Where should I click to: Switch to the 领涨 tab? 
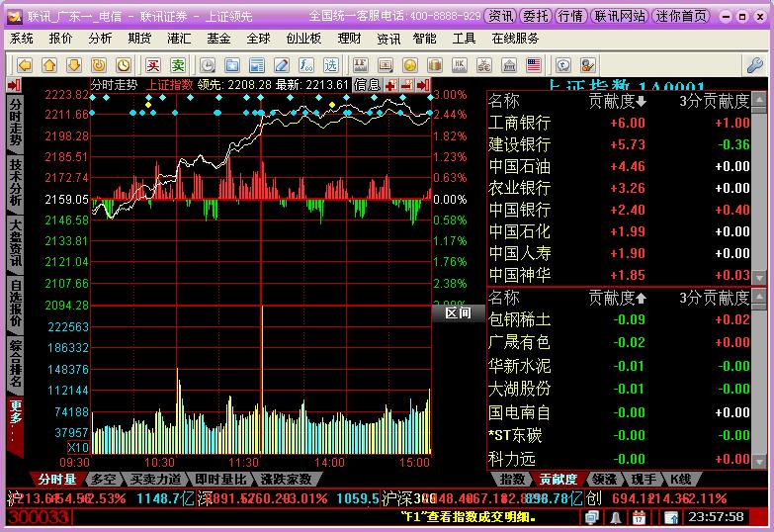(x=604, y=479)
